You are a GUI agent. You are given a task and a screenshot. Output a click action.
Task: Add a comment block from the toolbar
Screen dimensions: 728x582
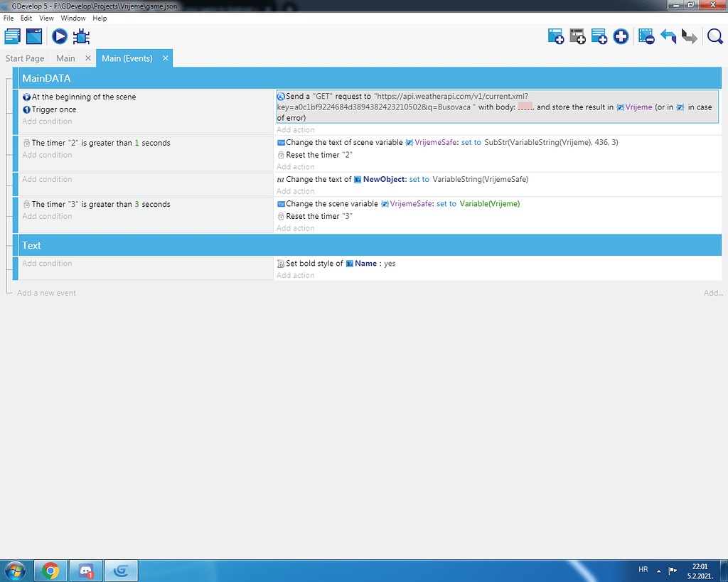coord(599,36)
